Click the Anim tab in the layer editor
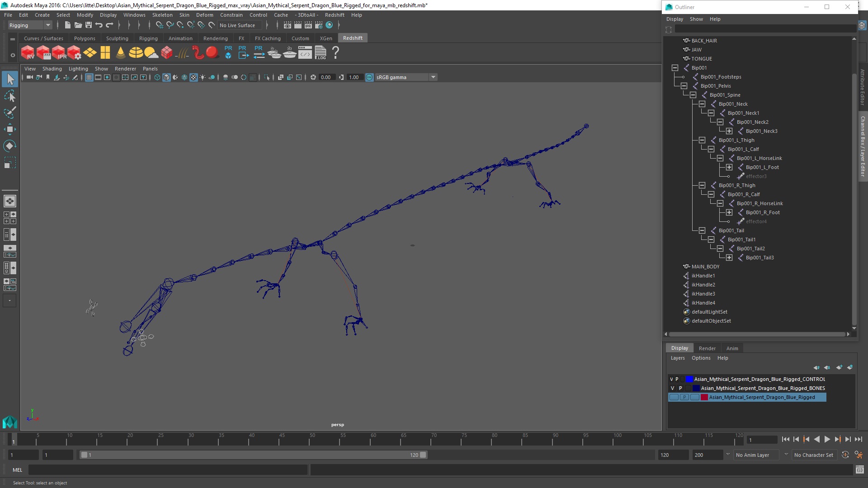Image resolution: width=868 pixels, height=488 pixels. pyautogui.click(x=732, y=348)
